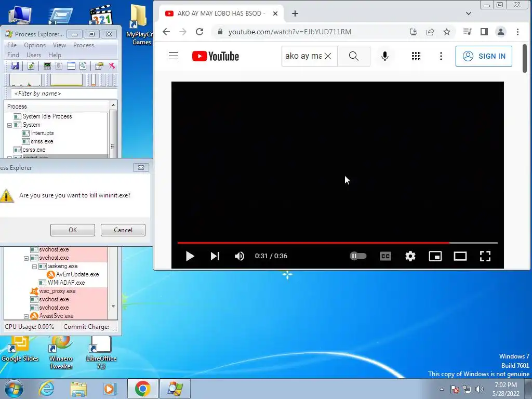Screen dimensions: 532x399
Task: Toggle the Autoplay switch
Action: [358, 256]
